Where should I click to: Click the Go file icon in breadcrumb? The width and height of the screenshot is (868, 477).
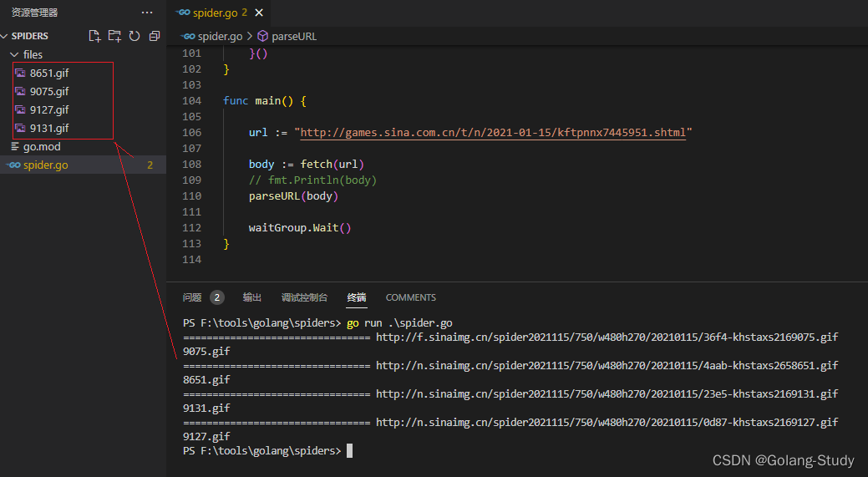click(188, 37)
